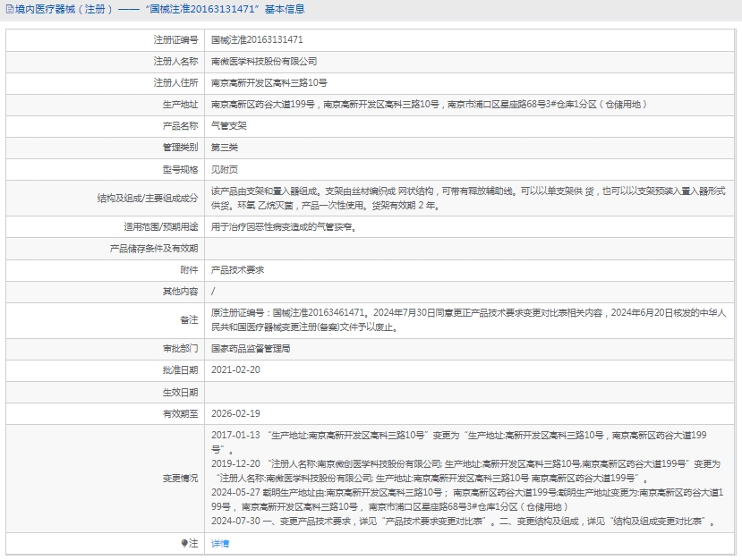The height and width of the screenshot is (560, 742).
Task: Select registration number 国械注准20163131471 value
Action: [x=256, y=40]
